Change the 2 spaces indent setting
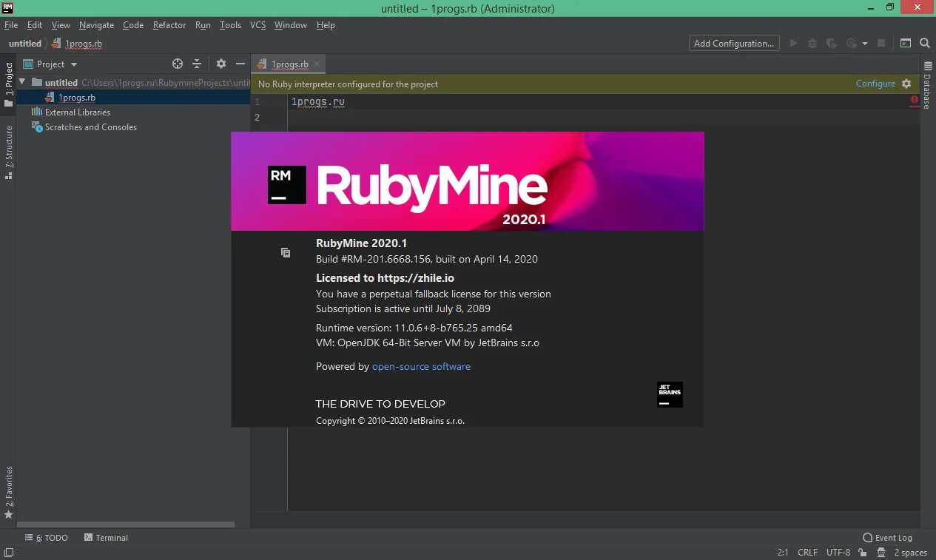Screen dimensions: 936x560 [x=910, y=552]
